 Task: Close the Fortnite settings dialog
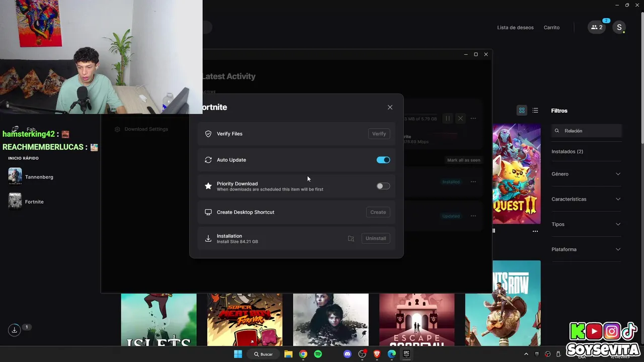click(x=390, y=107)
